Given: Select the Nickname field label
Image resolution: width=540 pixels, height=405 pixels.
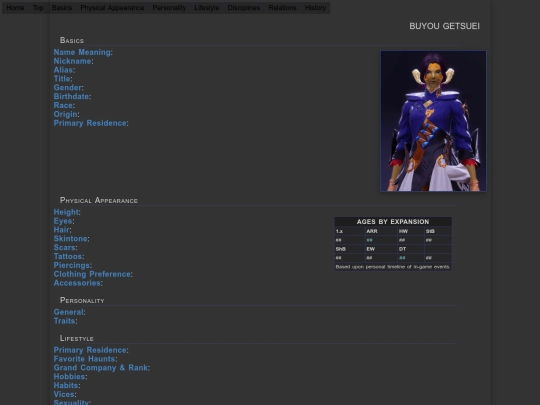Looking at the screenshot, I should click(x=72, y=61).
